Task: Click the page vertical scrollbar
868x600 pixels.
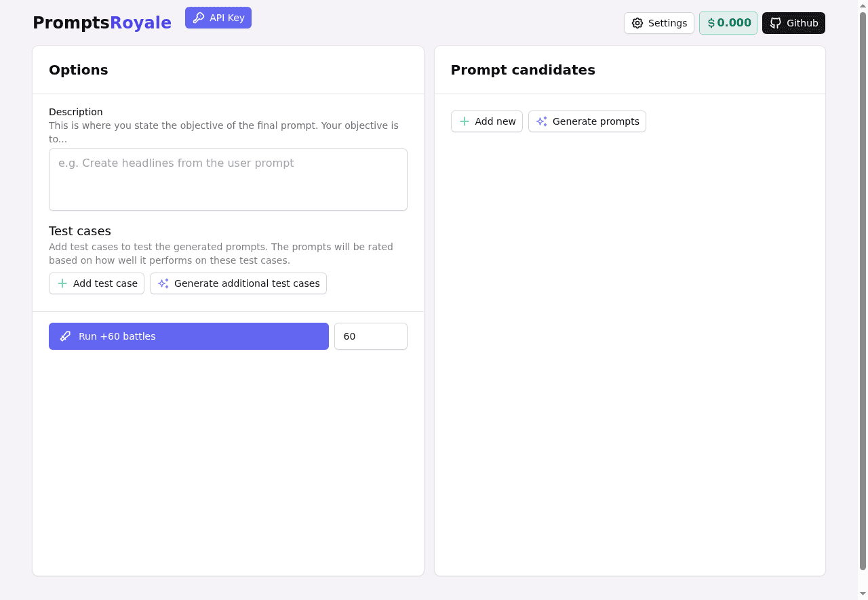Action: (863, 292)
